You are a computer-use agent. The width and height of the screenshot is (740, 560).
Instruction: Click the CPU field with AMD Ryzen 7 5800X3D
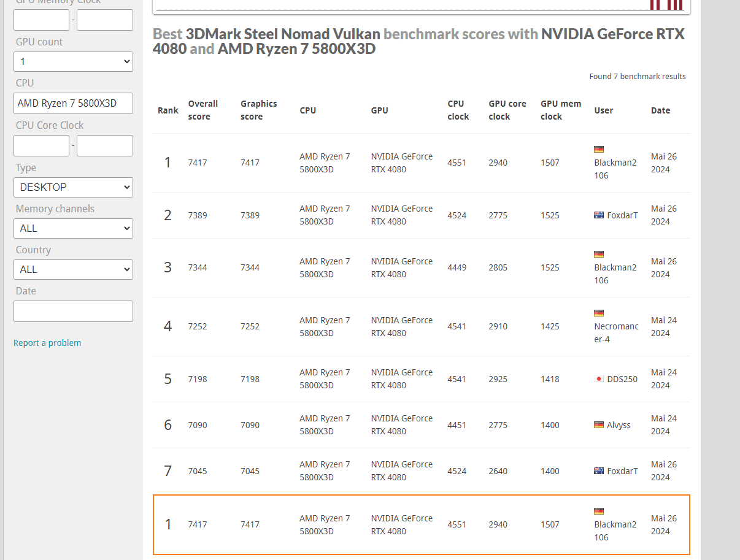point(73,103)
